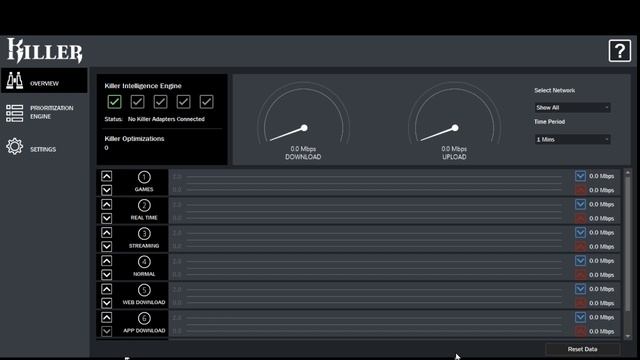Toggle Games blue download indicator
This screenshot has height=360, width=640.
pos(580,176)
